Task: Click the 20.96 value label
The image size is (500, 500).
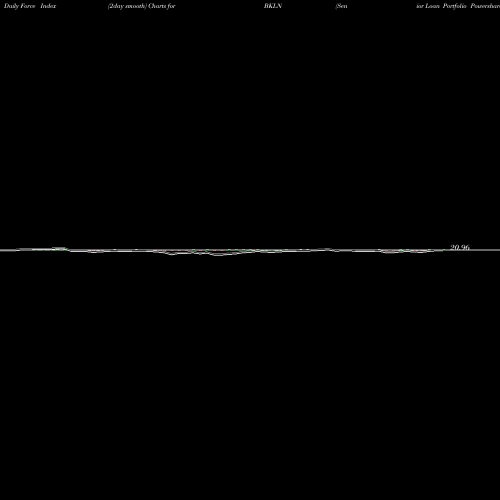Action: 460,247
